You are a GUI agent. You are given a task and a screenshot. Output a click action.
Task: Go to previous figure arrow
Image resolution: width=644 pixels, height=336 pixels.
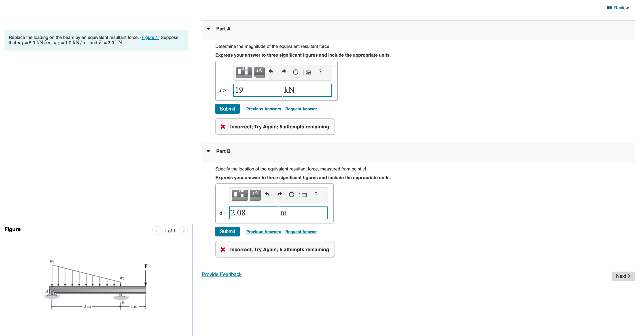pos(157,230)
